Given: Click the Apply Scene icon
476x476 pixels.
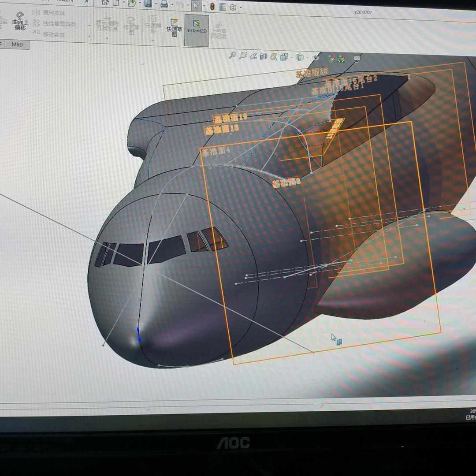Looking at the screenshot, I should [x=342, y=59].
